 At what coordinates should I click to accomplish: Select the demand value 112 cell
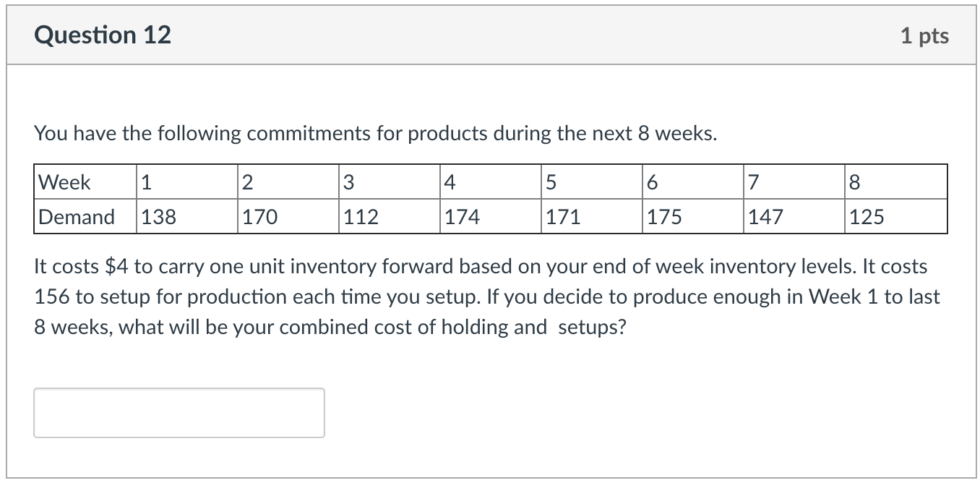coord(389,217)
